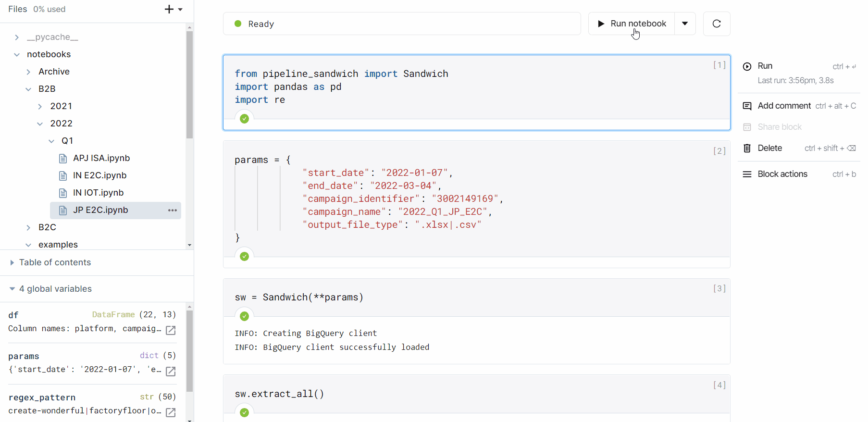Click the trash icon to delete block
The width and height of the screenshot is (868, 422).
(747, 148)
